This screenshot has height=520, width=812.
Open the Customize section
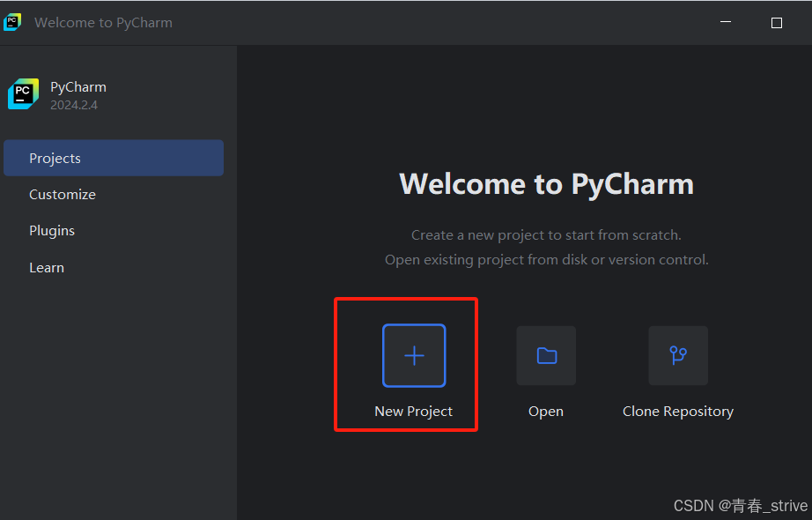63,195
